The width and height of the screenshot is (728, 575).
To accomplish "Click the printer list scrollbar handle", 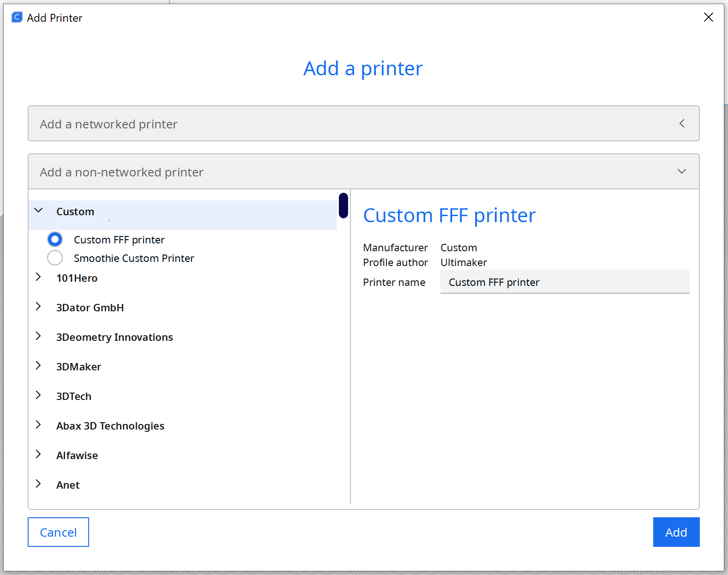I will pyautogui.click(x=343, y=206).
